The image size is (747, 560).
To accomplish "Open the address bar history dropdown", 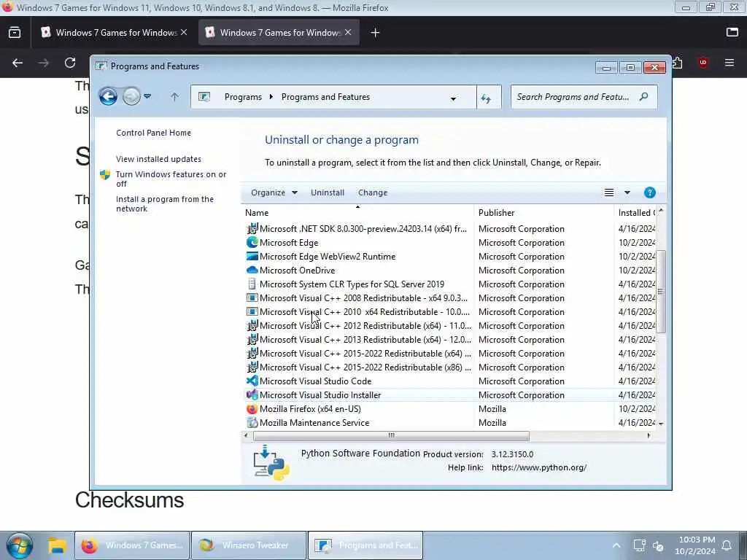I will tap(453, 98).
